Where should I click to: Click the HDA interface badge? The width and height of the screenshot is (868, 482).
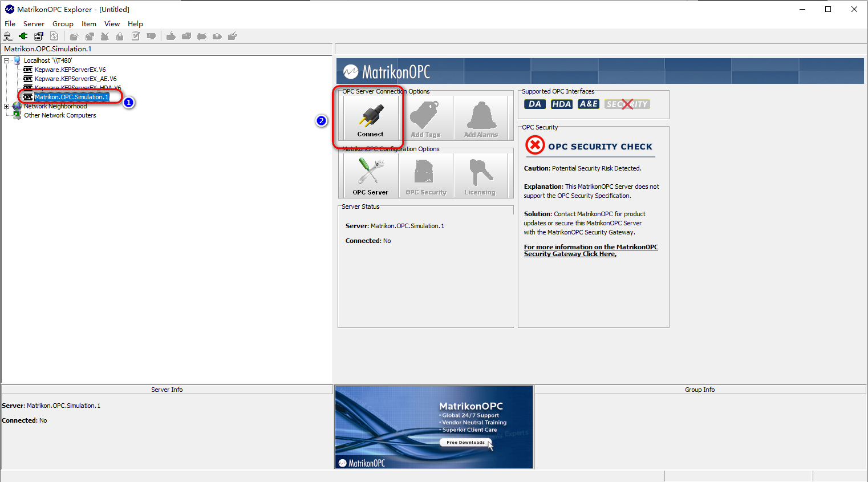561,104
